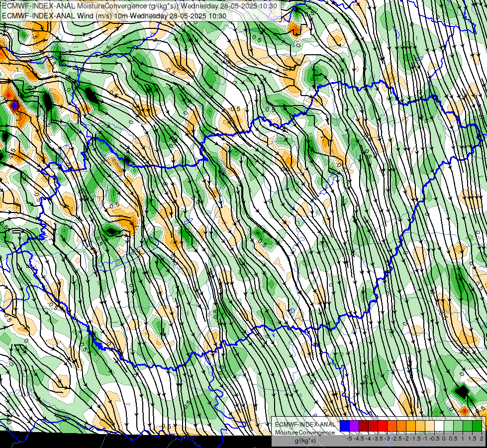Click the light green swatch between 0.5 and 1
The width and height of the screenshot is (487, 448).
pos(459,426)
